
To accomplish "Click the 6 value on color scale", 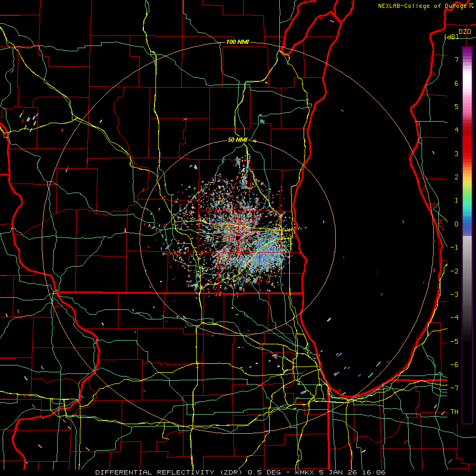I will (456, 83).
